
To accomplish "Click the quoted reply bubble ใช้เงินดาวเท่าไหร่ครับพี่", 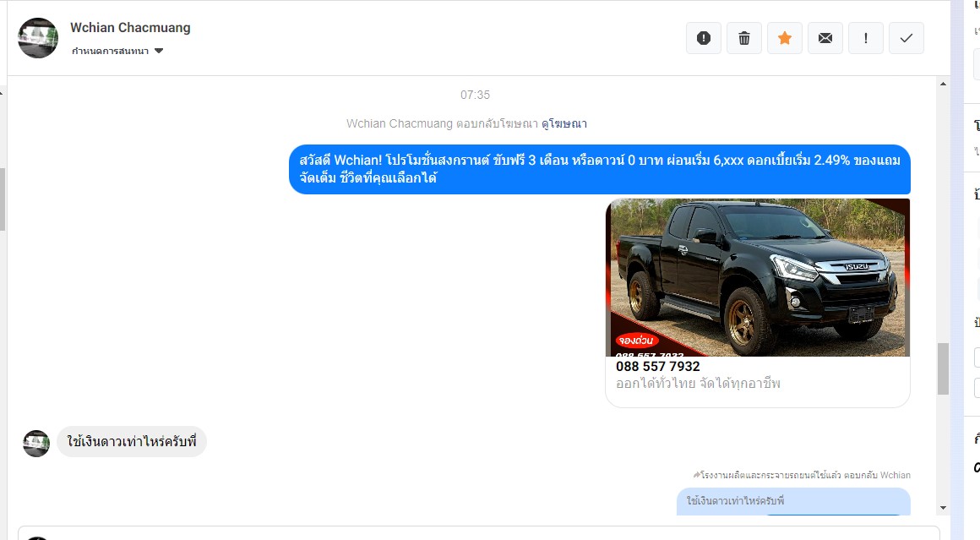I will (793, 501).
